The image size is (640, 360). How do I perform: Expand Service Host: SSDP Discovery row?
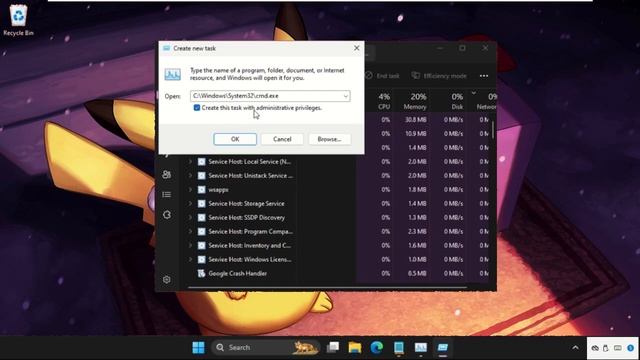[190, 218]
